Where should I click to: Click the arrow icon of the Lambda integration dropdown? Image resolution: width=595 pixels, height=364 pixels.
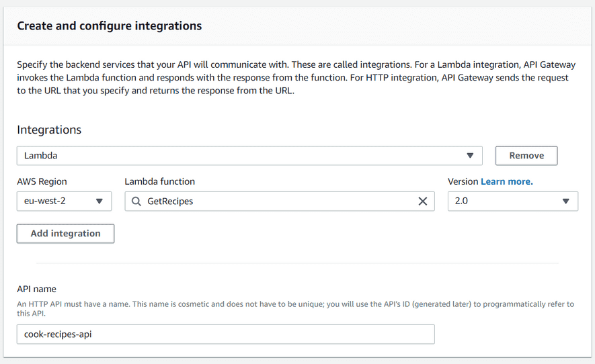[470, 155]
